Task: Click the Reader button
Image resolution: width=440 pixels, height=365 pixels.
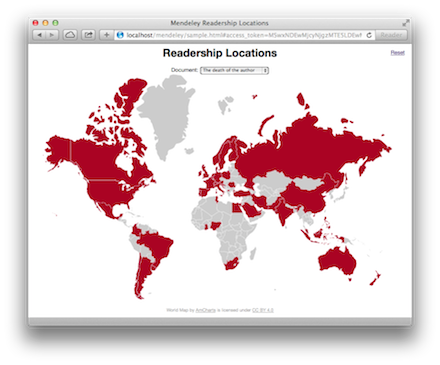Action: click(391, 35)
